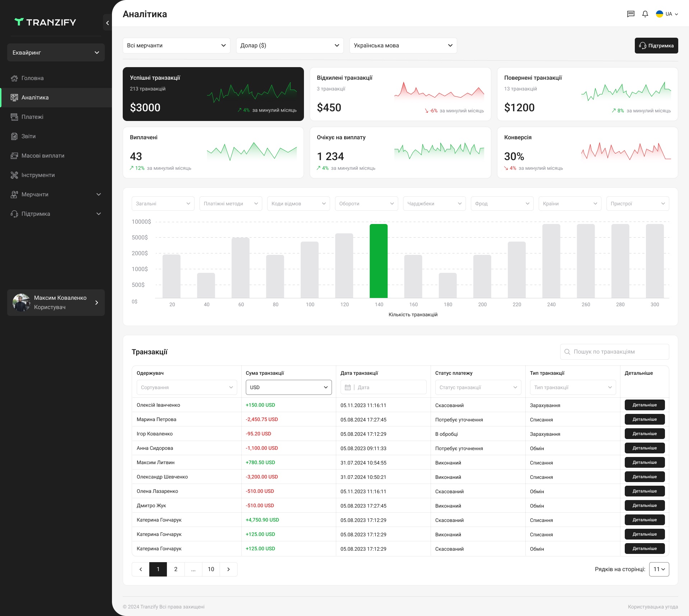Viewport: 689px width, 616px height.
Task: Click the Підтримка support button
Action: (x=656, y=46)
